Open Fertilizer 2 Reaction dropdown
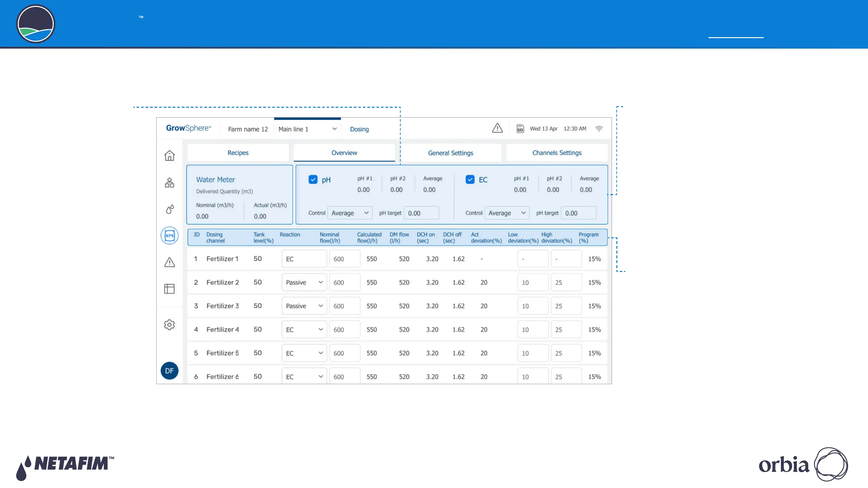868x488 pixels. [304, 282]
